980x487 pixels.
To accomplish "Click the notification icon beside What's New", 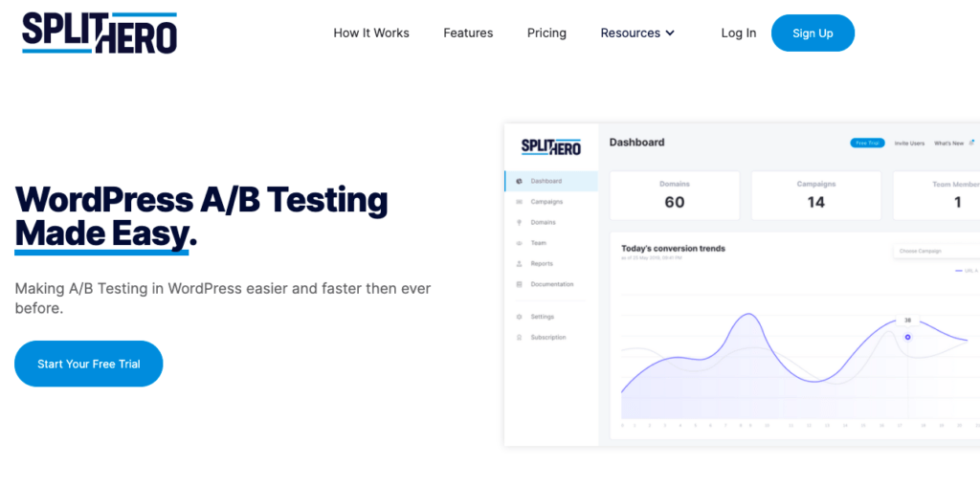I will (972, 143).
